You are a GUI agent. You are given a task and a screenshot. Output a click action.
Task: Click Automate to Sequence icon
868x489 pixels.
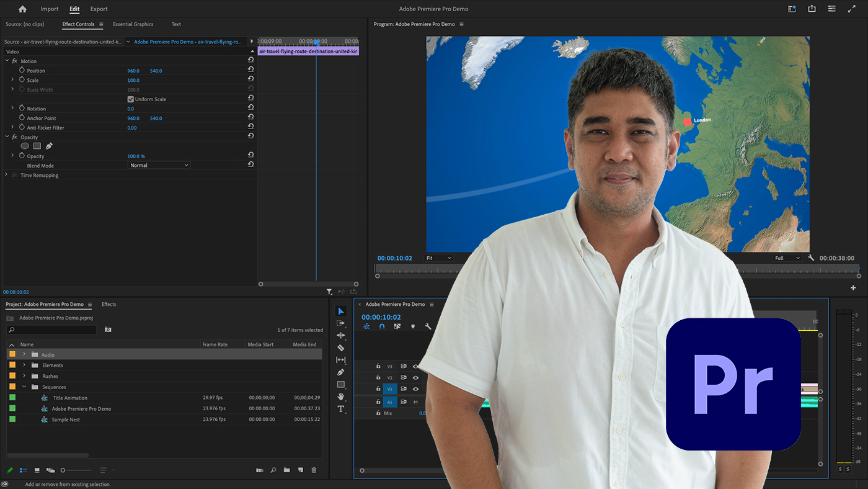click(260, 470)
